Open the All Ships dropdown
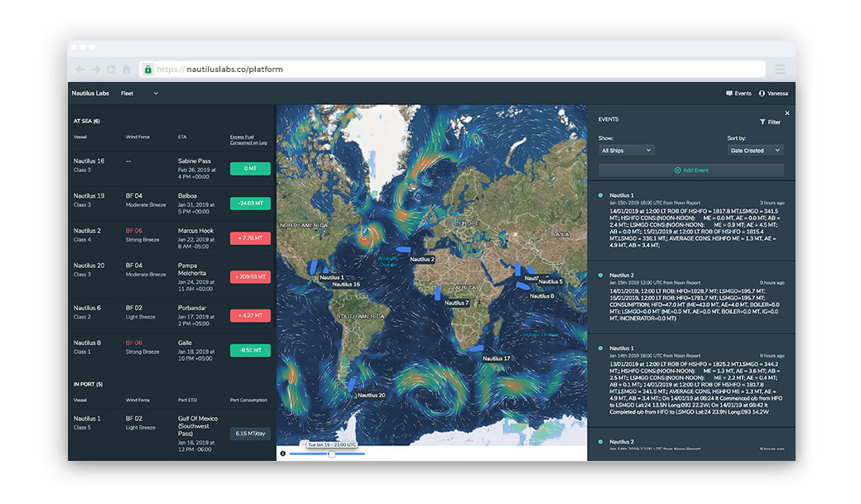Image resolution: width=861 pixels, height=504 pixels. pyautogui.click(x=626, y=150)
